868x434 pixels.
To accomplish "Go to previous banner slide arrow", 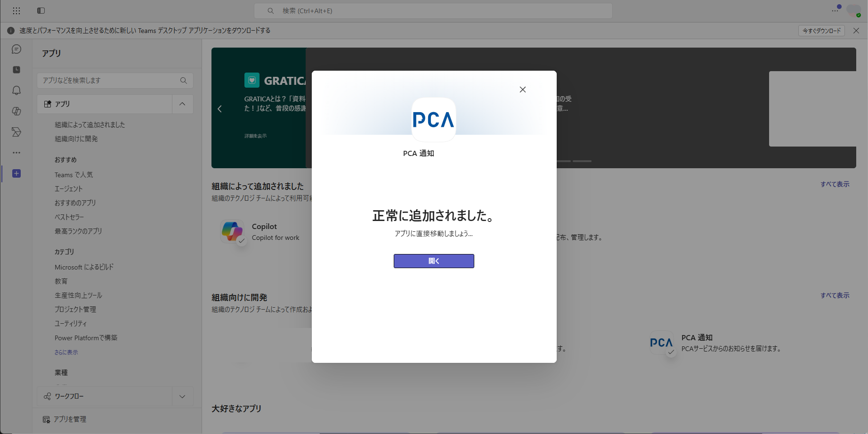I will point(219,109).
